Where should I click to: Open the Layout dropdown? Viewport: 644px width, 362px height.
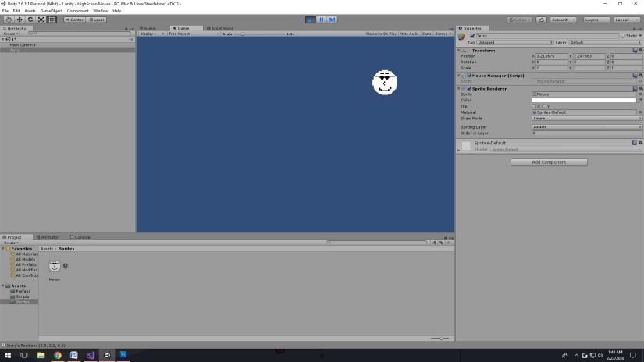point(626,20)
